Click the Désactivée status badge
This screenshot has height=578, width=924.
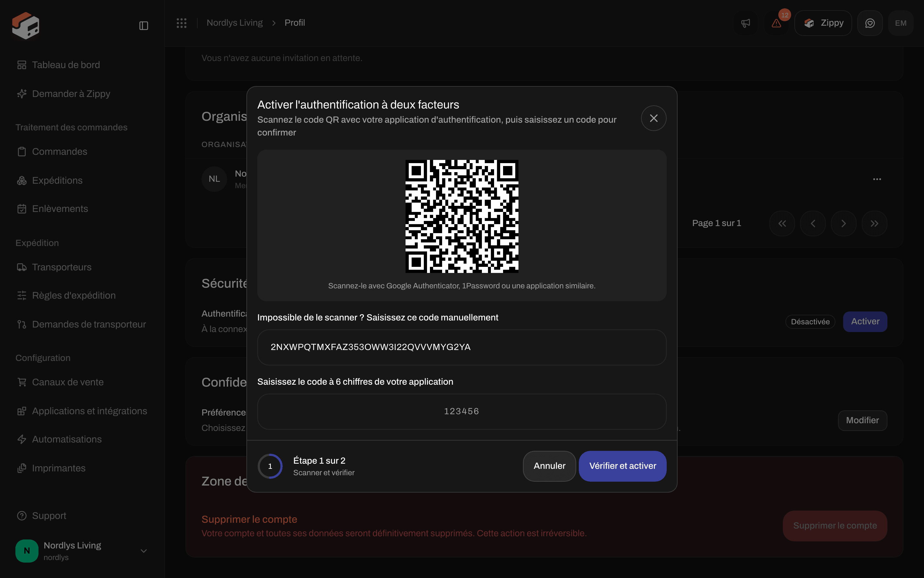click(x=810, y=322)
